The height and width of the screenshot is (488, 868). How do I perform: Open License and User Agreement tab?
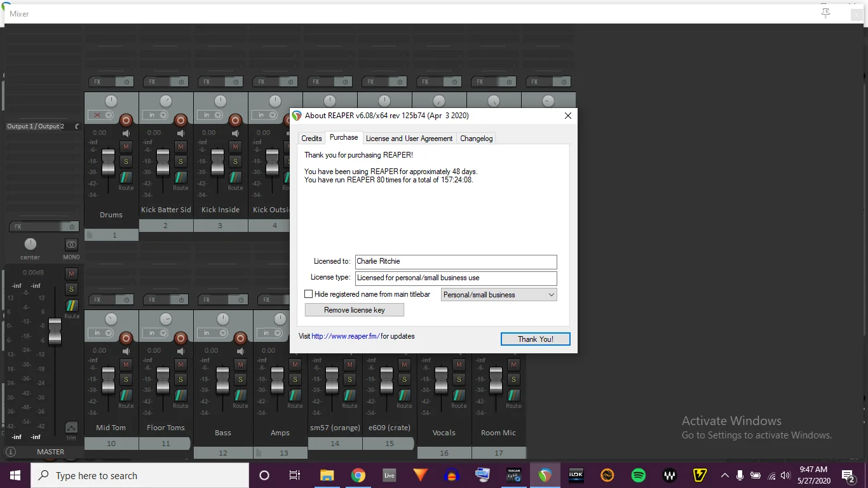click(x=409, y=139)
